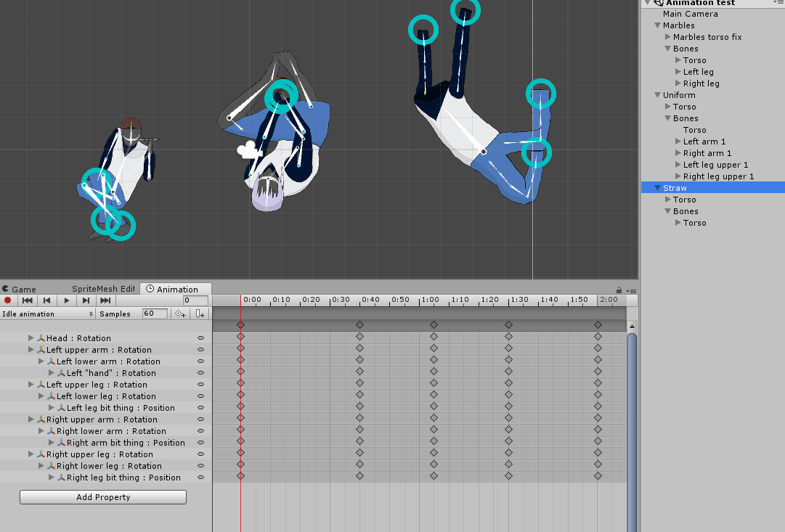Click the current frame number field
This screenshot has height=532, width=785.
[x=195, y=300]
